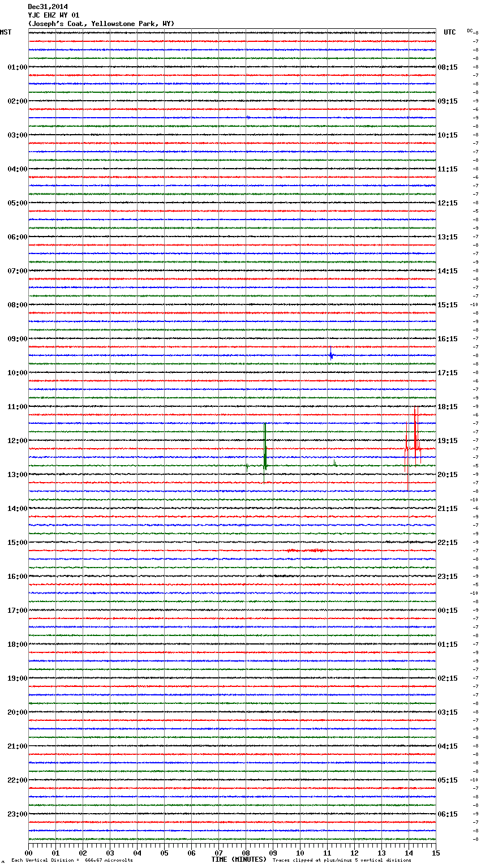Click the date header Dec31,2014

coord(48,7)
